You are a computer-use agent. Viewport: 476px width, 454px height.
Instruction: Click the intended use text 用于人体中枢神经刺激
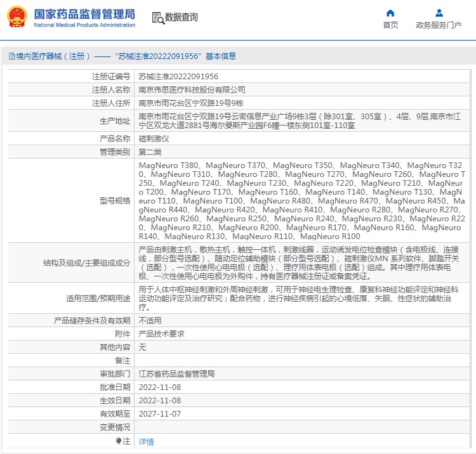[x=299, y=299]
